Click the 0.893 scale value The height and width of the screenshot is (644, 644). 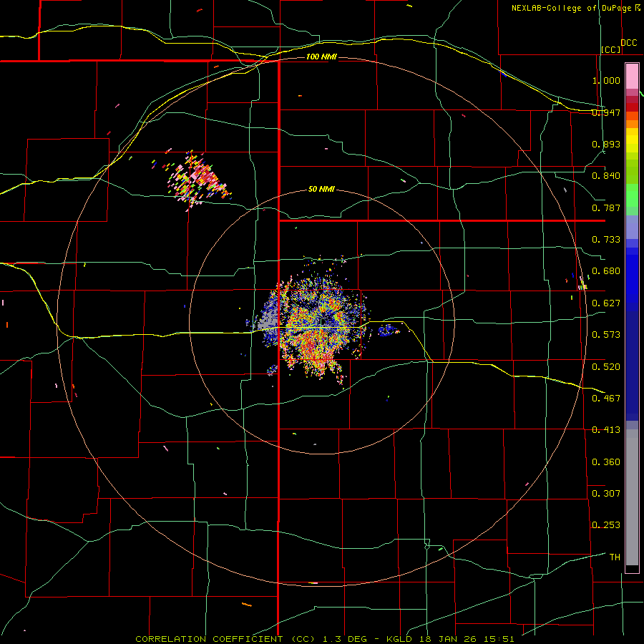606,144
